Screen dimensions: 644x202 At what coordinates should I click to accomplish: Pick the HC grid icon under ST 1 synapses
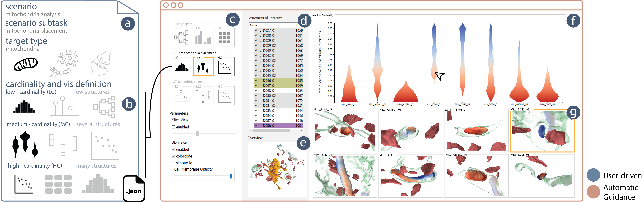pos(224,37)
